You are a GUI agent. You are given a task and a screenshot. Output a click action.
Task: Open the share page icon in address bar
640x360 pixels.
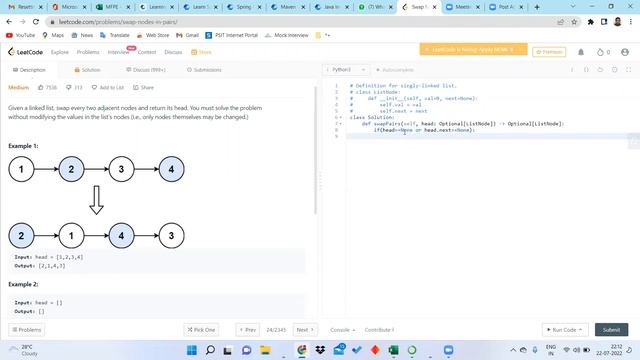560,22
